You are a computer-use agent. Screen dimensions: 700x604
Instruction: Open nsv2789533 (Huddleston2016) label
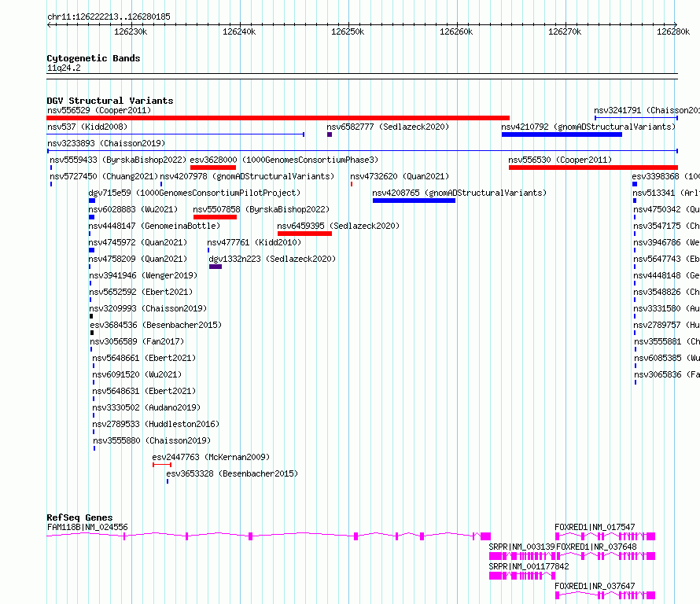pos(156,424)
